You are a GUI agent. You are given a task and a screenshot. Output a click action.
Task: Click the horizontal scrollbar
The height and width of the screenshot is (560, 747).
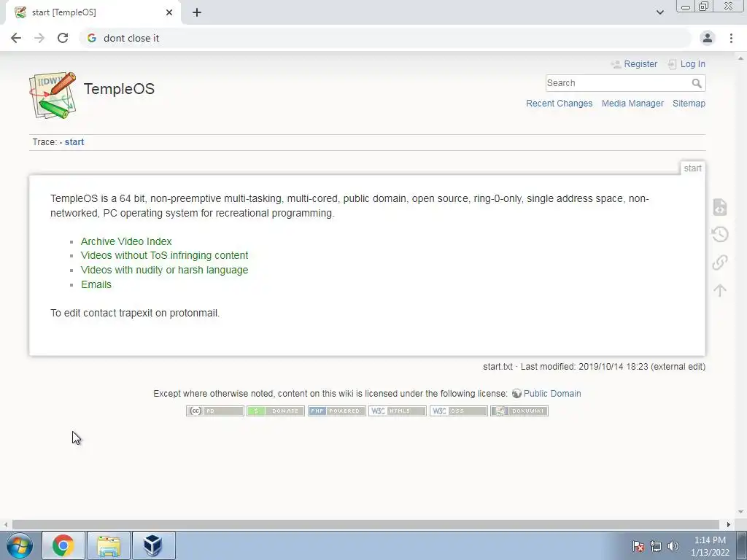click(365, 524)
